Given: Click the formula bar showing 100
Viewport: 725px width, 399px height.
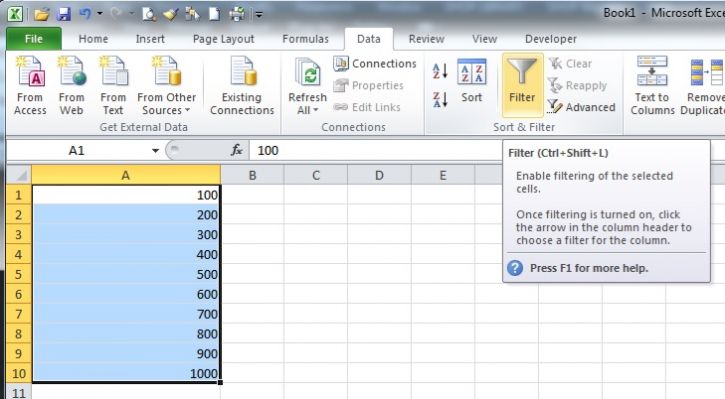Looking at the screenshot, I should pyautogui.click(x=375, y=151).
